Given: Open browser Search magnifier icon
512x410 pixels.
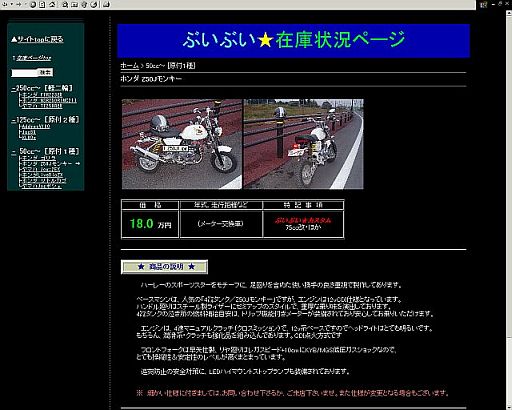Looking at the screenshot, I should pyautogui.click(x=65, y=4).
